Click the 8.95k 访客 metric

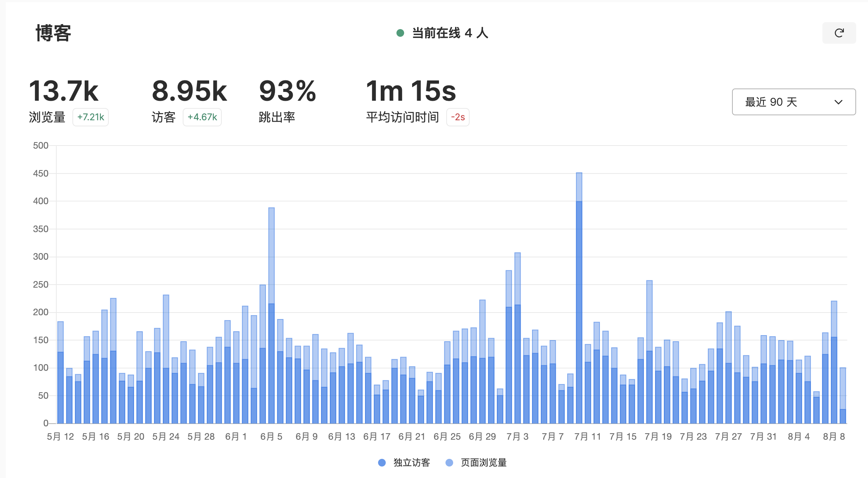pos(189,91)
